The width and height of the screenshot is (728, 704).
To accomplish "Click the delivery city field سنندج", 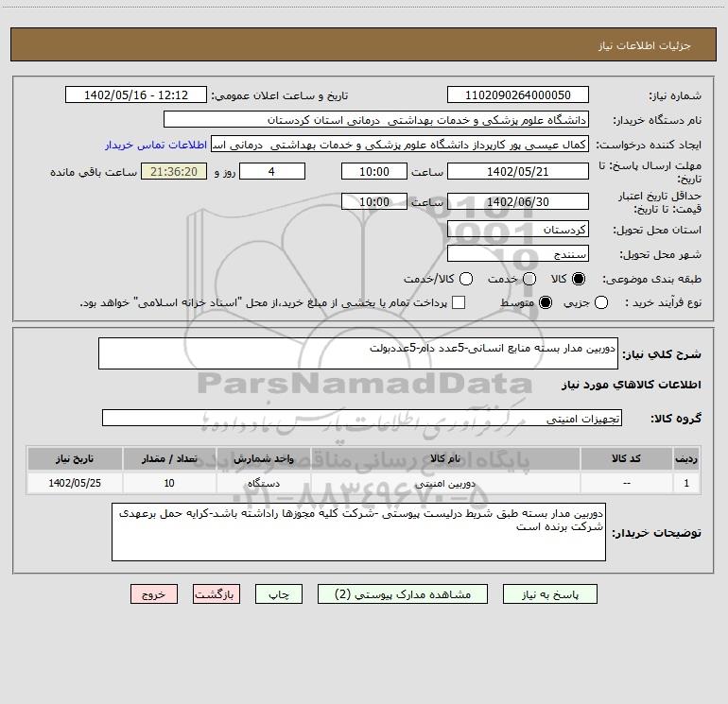I will 518,254.
